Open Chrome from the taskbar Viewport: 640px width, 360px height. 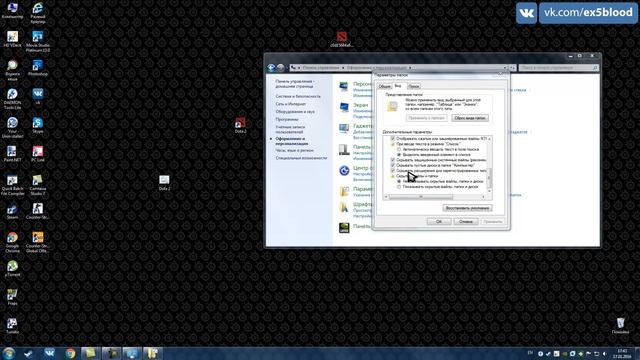70,353
